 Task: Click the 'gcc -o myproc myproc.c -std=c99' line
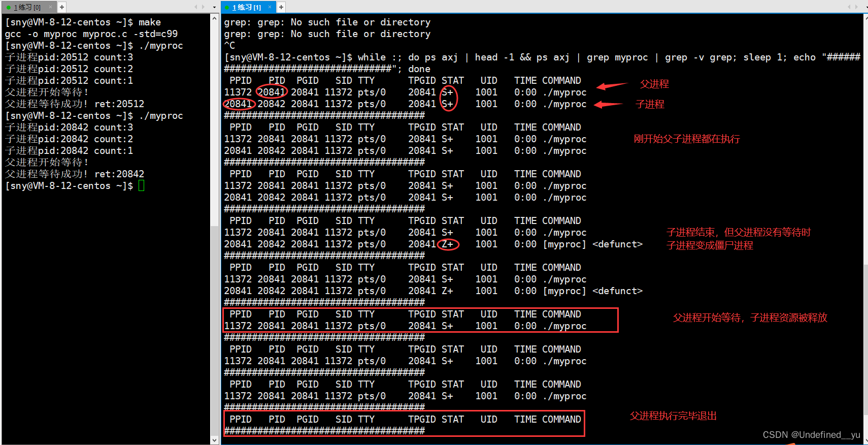[x=91, y=34]
